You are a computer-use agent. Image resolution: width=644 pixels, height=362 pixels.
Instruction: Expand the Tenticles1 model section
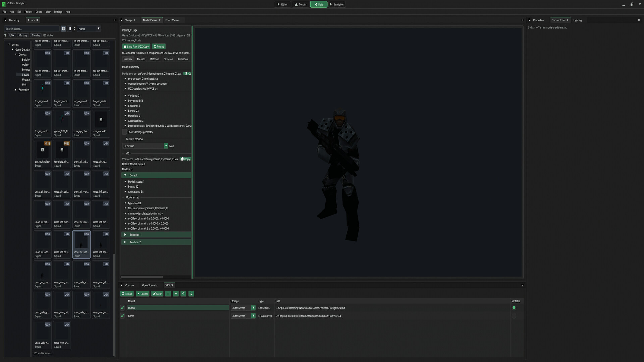[x=156, y=235]
